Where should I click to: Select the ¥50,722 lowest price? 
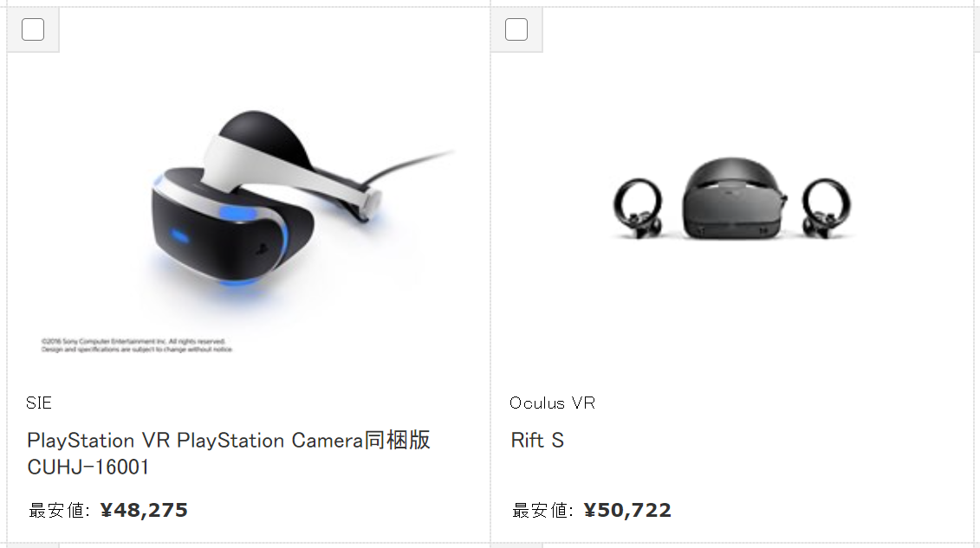click(x=627, y=511)
